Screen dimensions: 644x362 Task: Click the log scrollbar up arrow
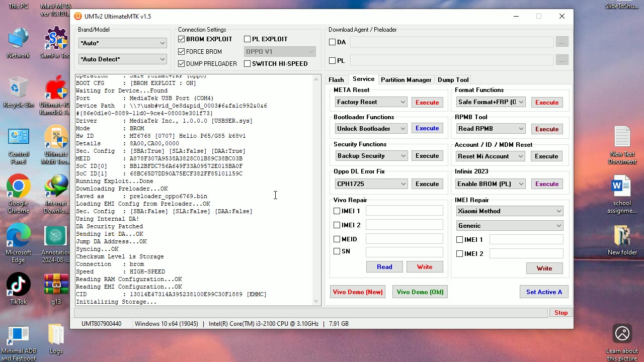point(316,79)
